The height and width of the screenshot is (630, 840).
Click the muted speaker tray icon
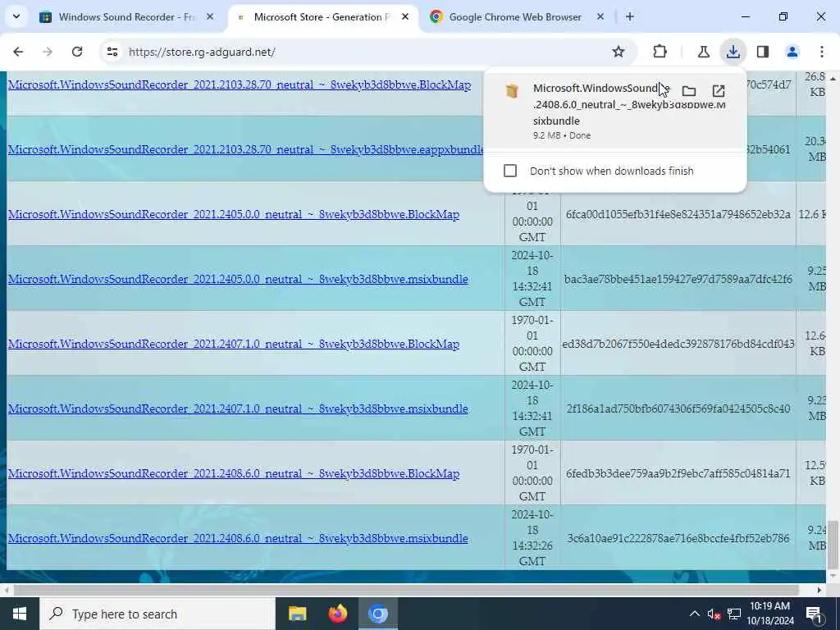click(714, 614)
